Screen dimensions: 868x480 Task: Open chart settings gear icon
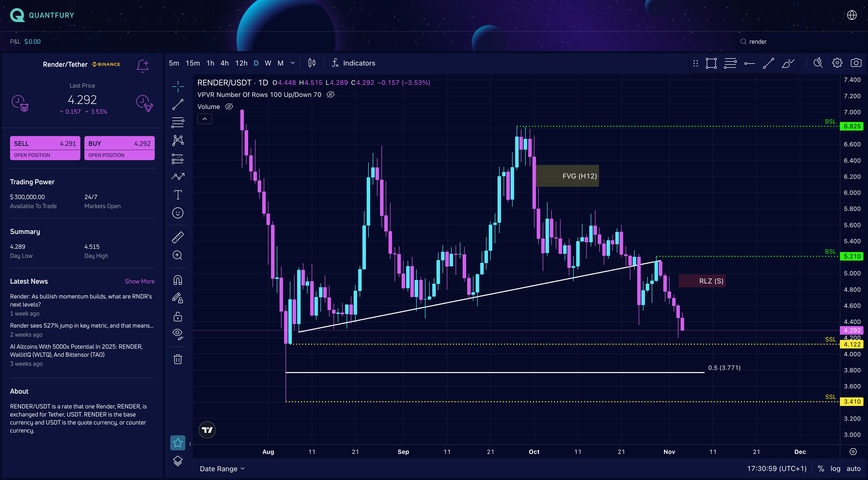837,63
